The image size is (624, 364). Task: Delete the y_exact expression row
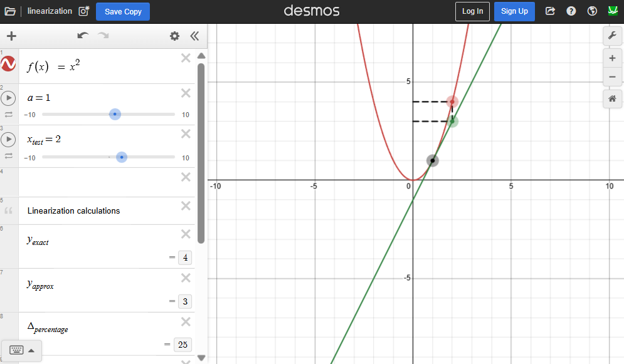click(186, 234)
